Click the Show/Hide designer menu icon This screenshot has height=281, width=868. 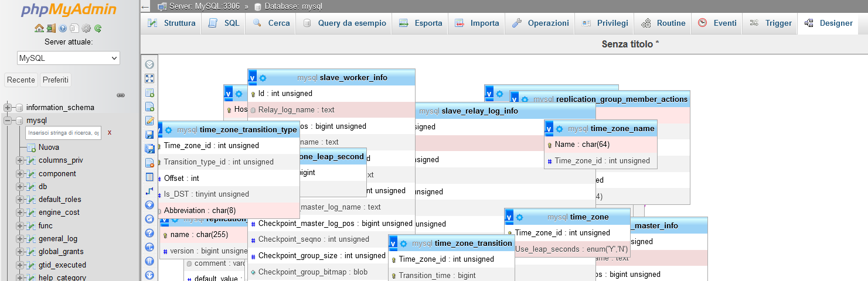[x=149, y=64]
